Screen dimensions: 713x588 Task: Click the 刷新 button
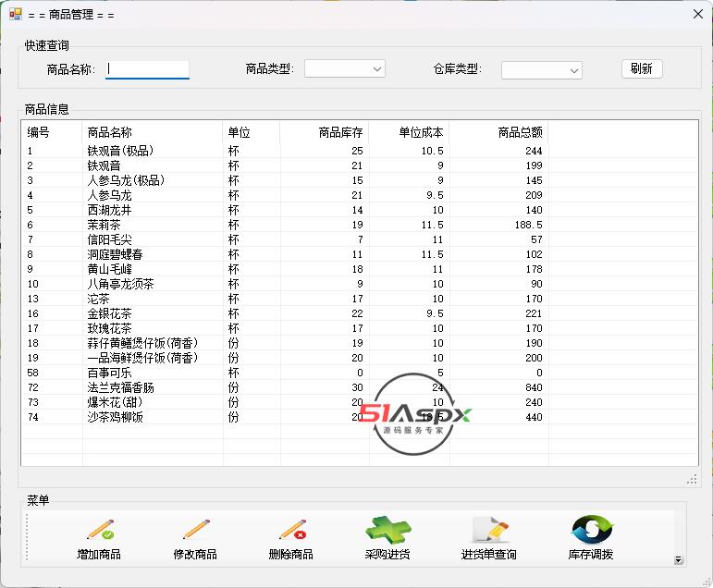(x=642, y=68)
